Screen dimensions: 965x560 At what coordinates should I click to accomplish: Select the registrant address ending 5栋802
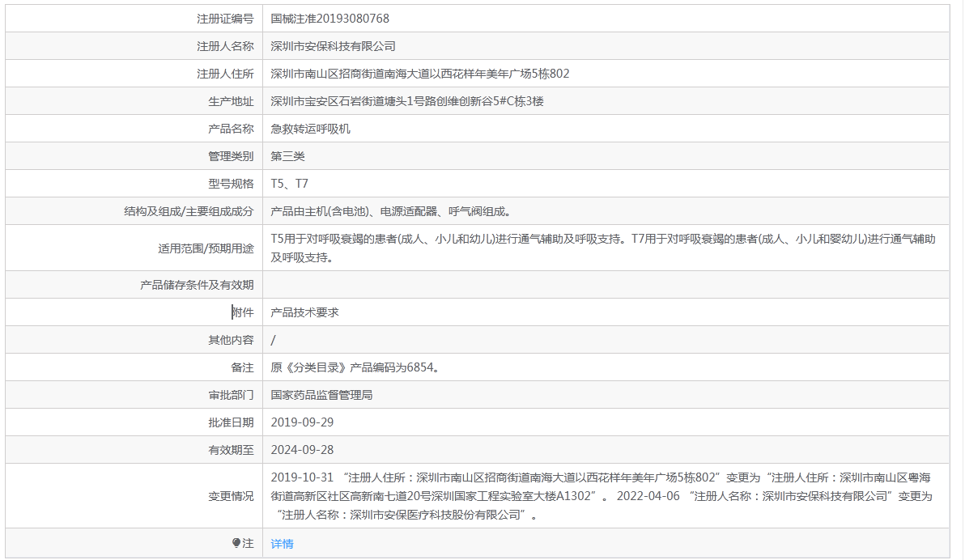(x=419, y=74)
